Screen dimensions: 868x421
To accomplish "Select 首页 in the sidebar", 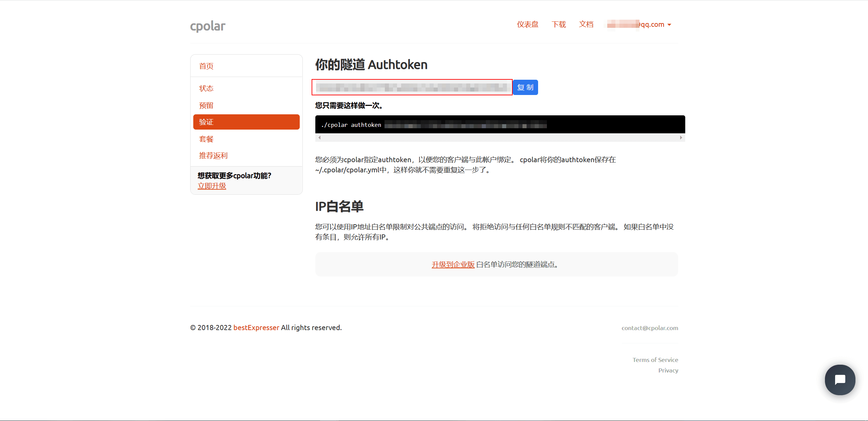I will pos(206,66).
